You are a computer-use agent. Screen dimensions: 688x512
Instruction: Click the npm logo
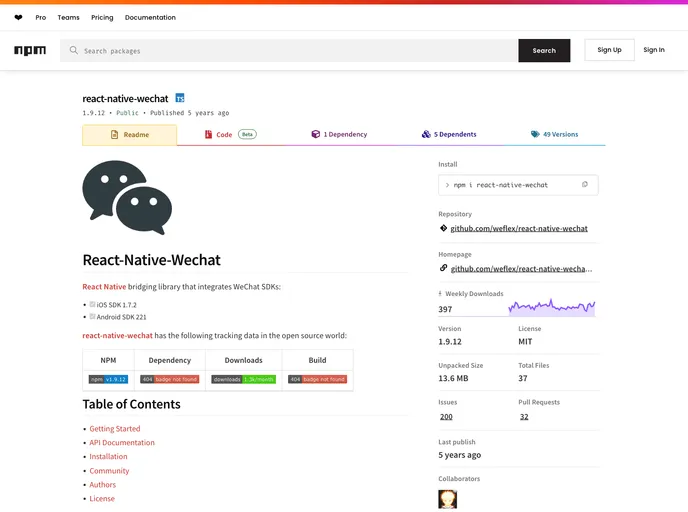[30, 50]
